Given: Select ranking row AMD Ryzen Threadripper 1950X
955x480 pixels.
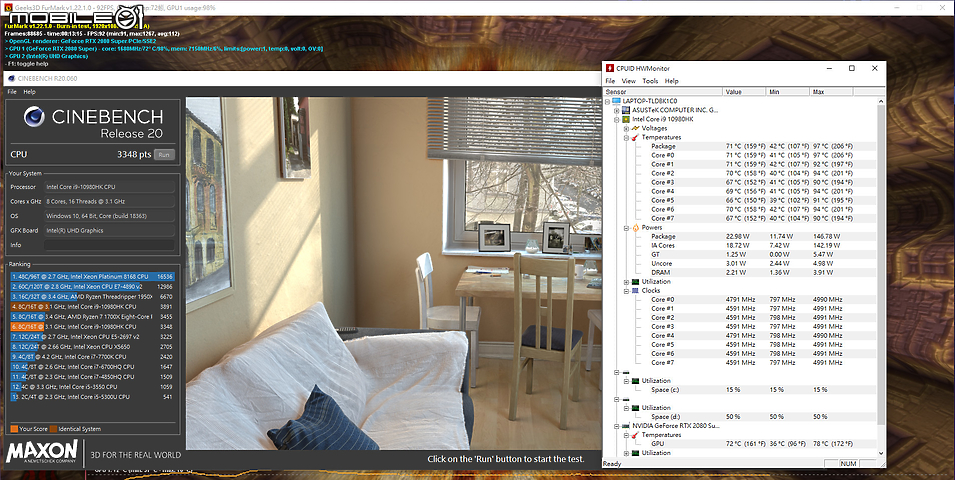Looking at the screenshot, I should (x=92, y=297).
